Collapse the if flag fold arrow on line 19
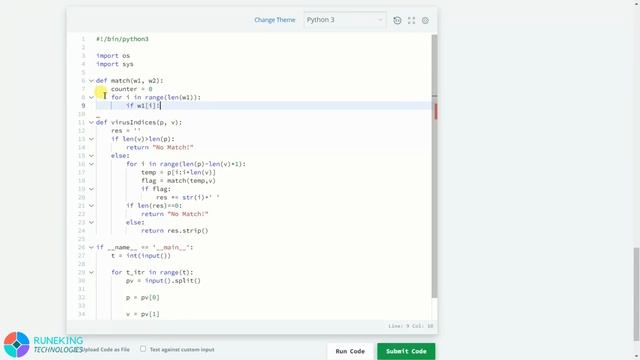Viewport: 640px width, 360px height. pos(91,189)
